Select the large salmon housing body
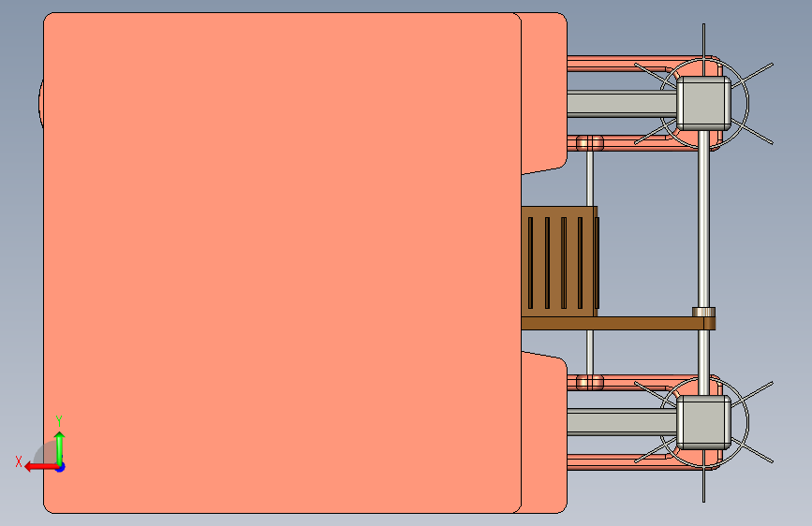Image resolution: width=812 pixels, height=526 pixels. pos(282,263)
